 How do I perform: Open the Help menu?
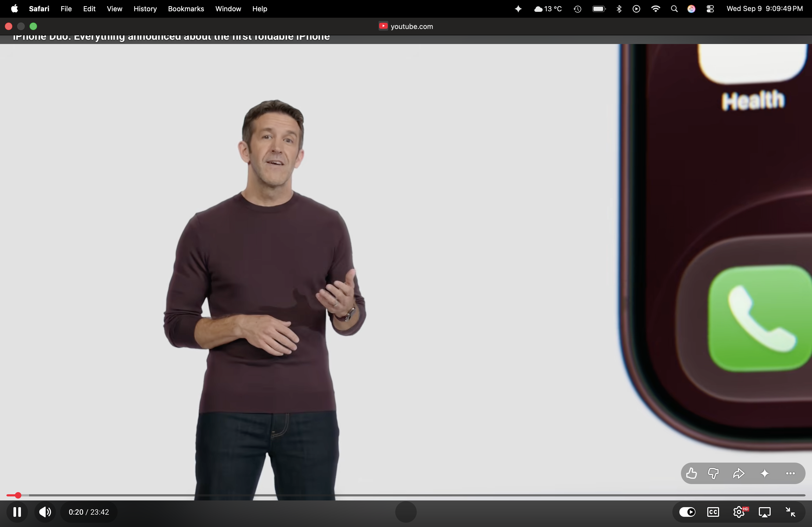click(260, 9)
